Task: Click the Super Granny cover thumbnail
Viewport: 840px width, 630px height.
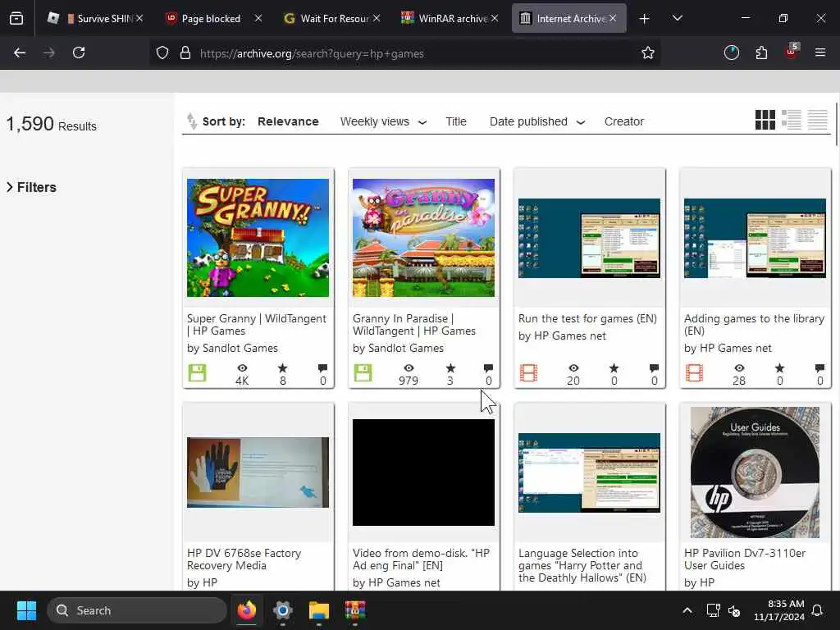Action: click(x=258, y=238)
